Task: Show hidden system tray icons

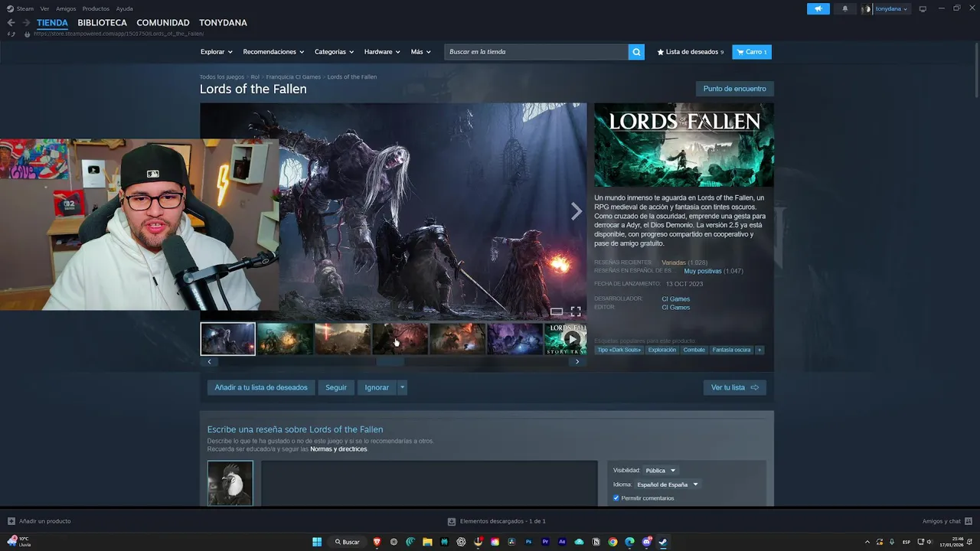Action: (x=867, y=542)
